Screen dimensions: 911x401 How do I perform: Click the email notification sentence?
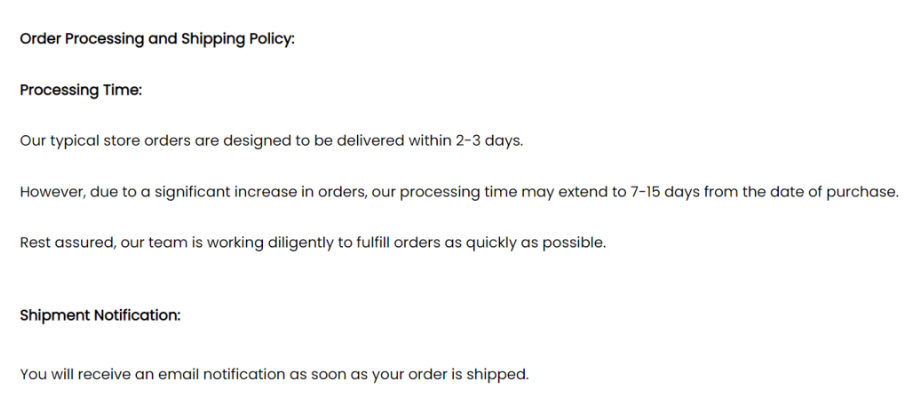pyautogui.click(x=273, y=375)
